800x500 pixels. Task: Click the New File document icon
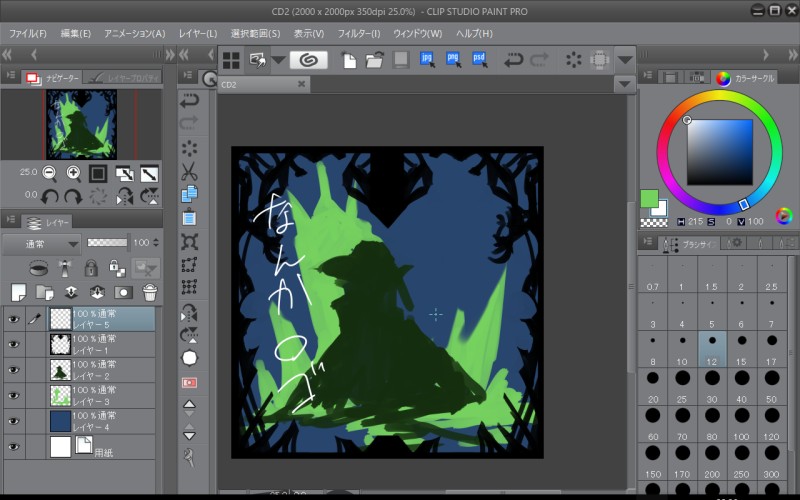tap(349, 60)
